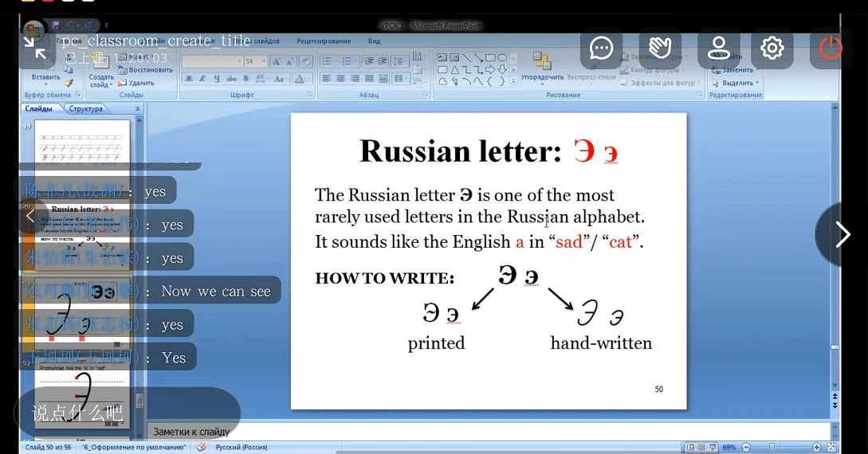Go back with the left chevron
Viewport: 868px width, 454px height.
pyautogui.click(x=30, y=216)
